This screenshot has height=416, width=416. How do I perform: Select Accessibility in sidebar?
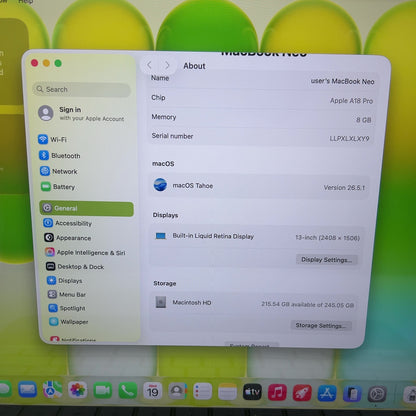point(68,223)
